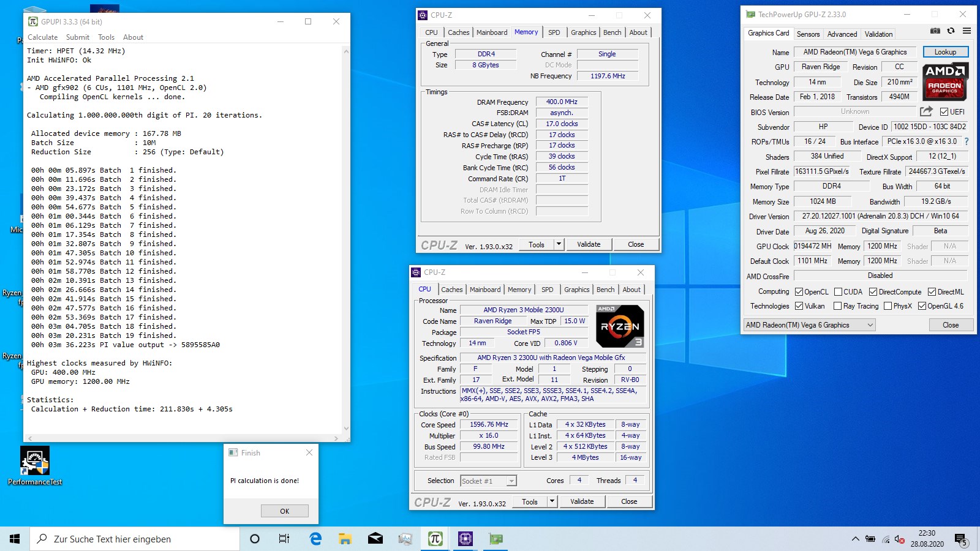Click the Ryzen 3 logo in CPU-Z

coord(620,326)
